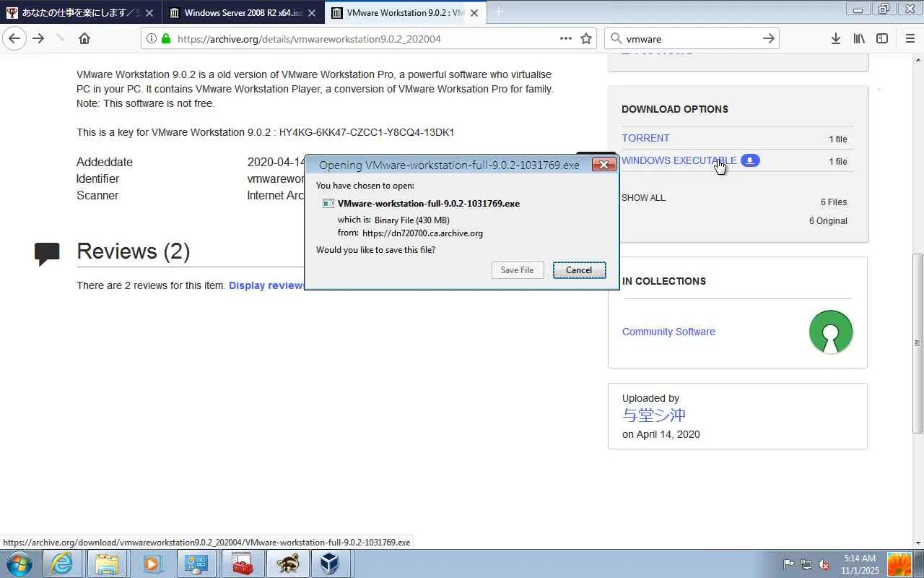This screenshot has height=578, width=924.
Task: Open VirtualBox from the taskbar
Action: 331,564
